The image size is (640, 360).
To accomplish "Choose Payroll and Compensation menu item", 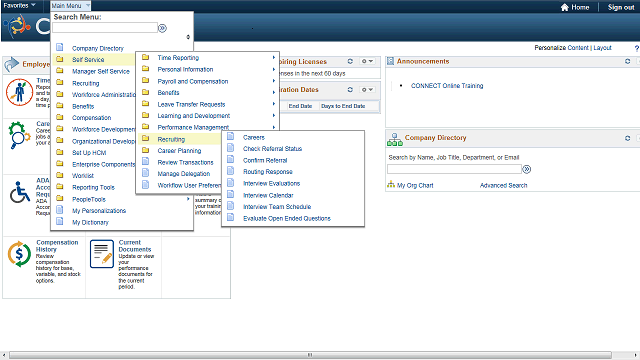I will (x=193, y=81).
